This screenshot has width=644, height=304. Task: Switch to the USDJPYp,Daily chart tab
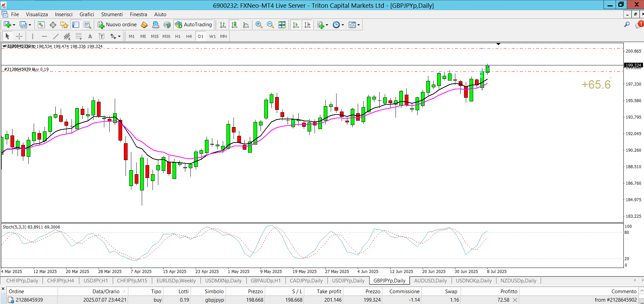348,280
